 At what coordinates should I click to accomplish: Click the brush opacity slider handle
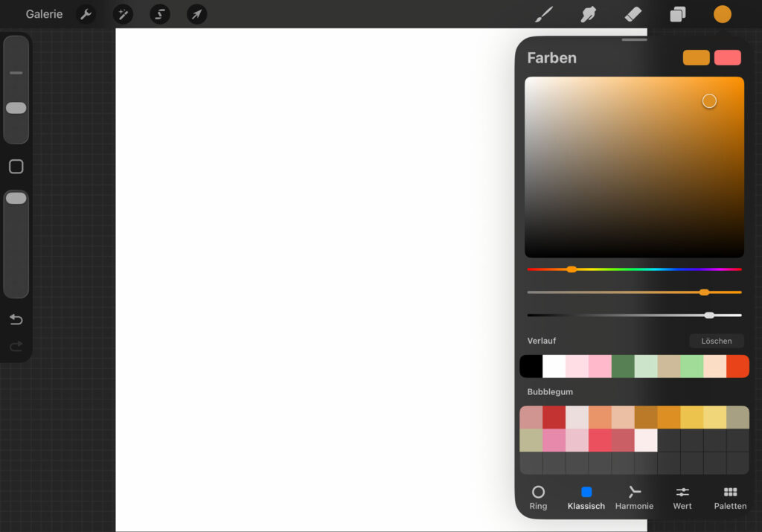[x=16, y=198]
